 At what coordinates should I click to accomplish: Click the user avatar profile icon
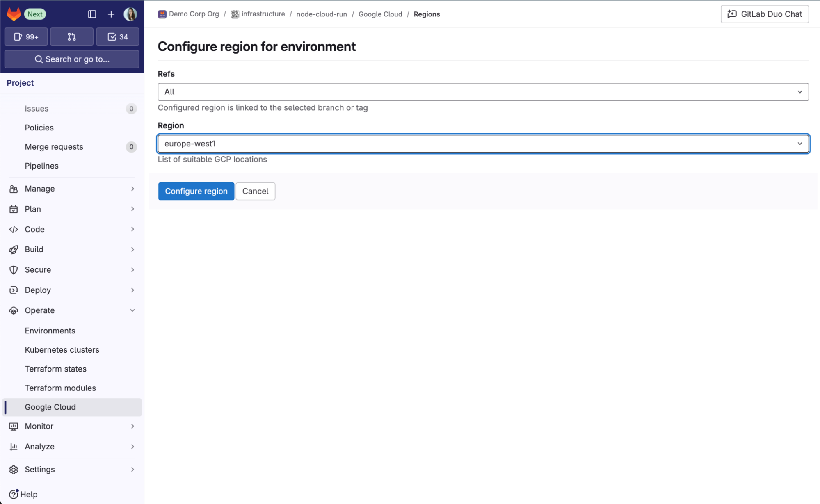[130, 14]
